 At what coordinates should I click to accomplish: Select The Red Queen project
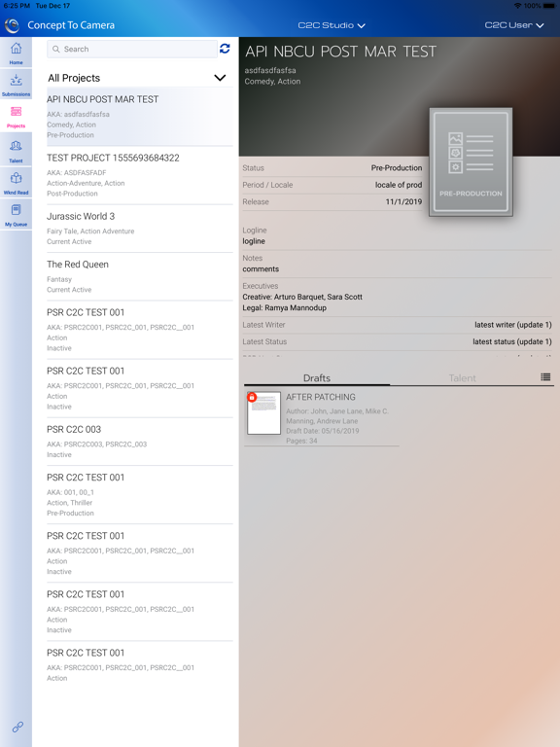coord(140,277)
